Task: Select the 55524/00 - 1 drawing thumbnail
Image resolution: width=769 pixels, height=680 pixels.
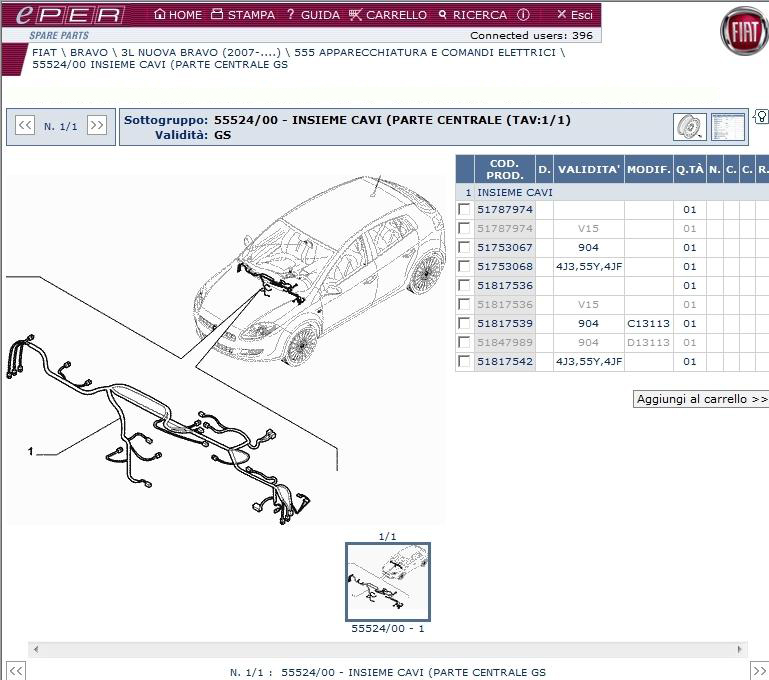Action: pyautogui.click(x=387, y=582)
